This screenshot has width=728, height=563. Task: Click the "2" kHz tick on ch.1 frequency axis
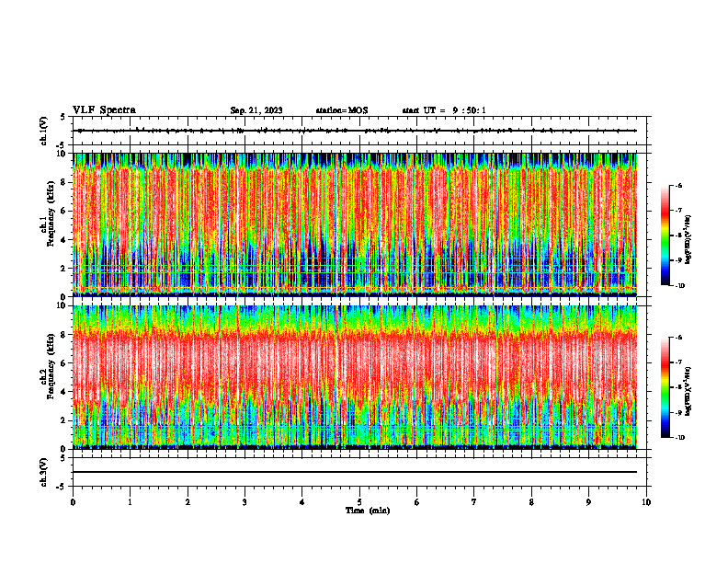point(64,268)
